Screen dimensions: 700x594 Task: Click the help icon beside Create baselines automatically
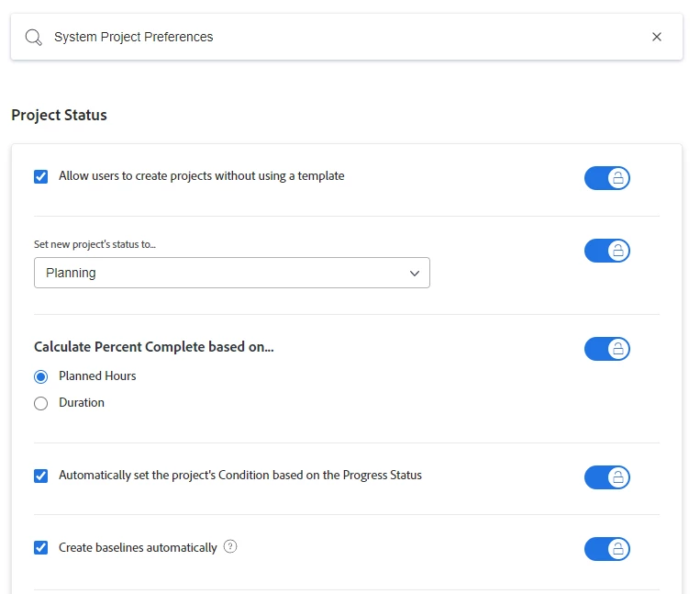click(x=230, y=547)
